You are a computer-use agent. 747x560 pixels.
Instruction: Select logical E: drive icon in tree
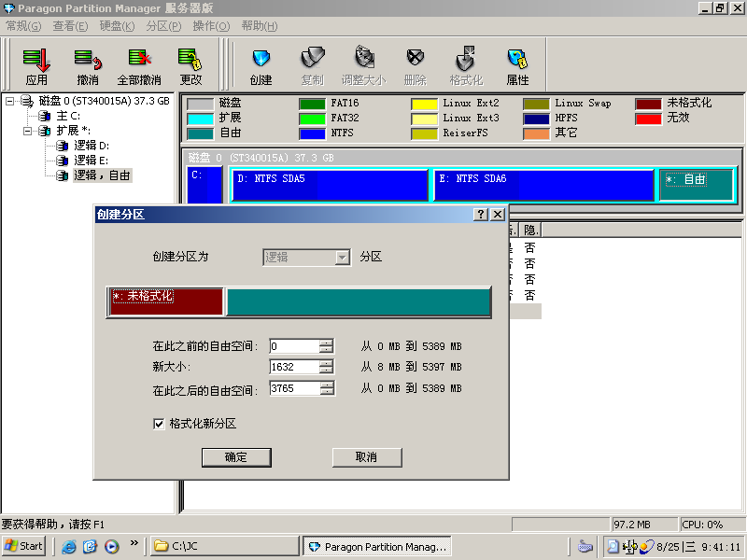(x=62, y=161)
